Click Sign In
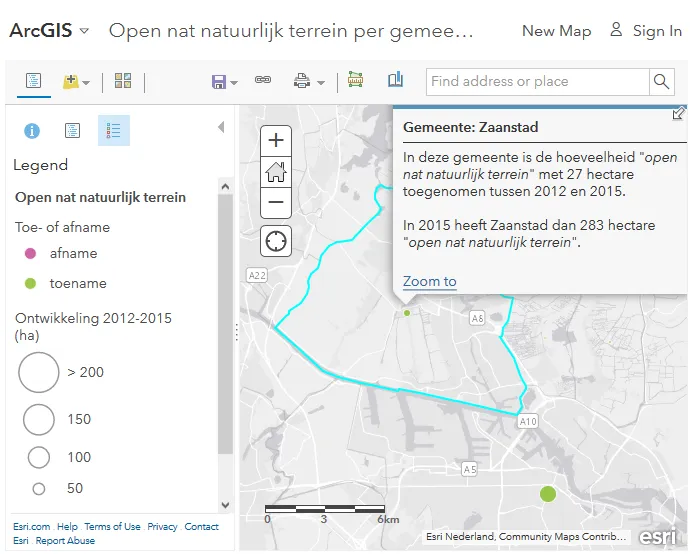Image resolution: width=693 pixels, height=554 pixels. point(657,31)
